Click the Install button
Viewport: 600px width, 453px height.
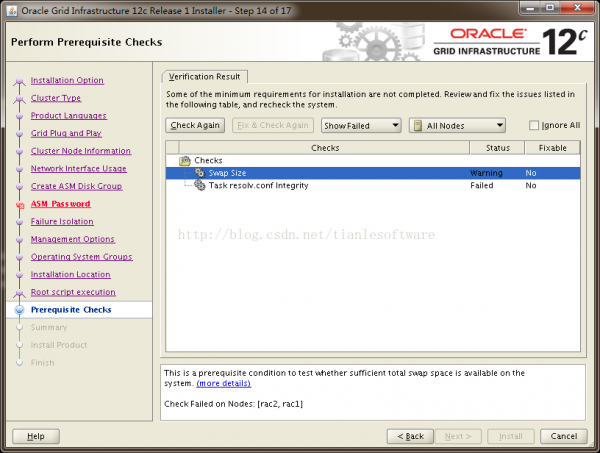click(510, 436)
